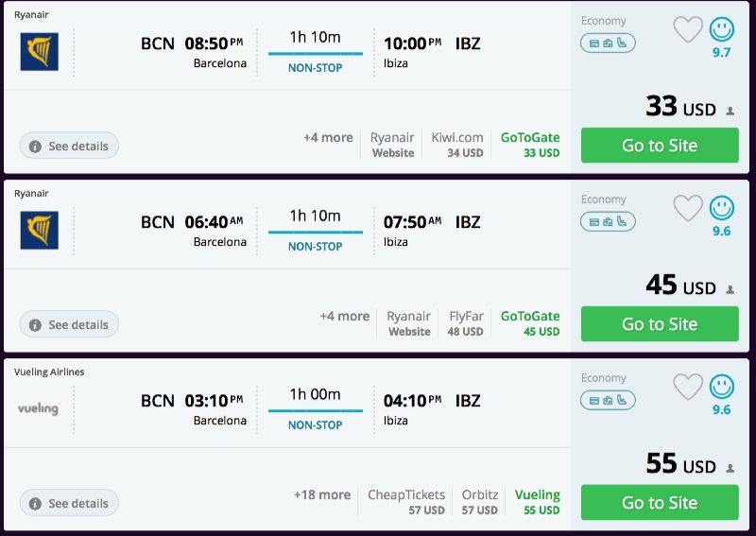Click the Vueling flight's 9.6 smiley icon

coord(722,386)
